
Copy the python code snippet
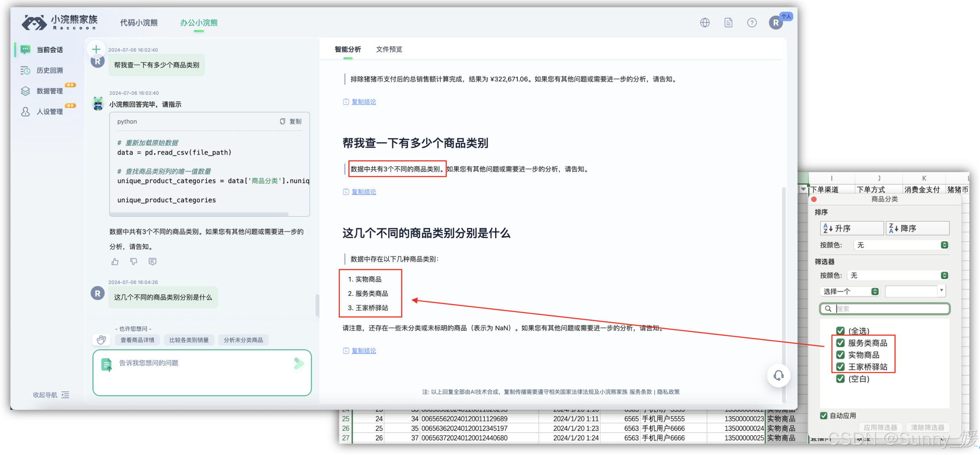pos(290,121)
